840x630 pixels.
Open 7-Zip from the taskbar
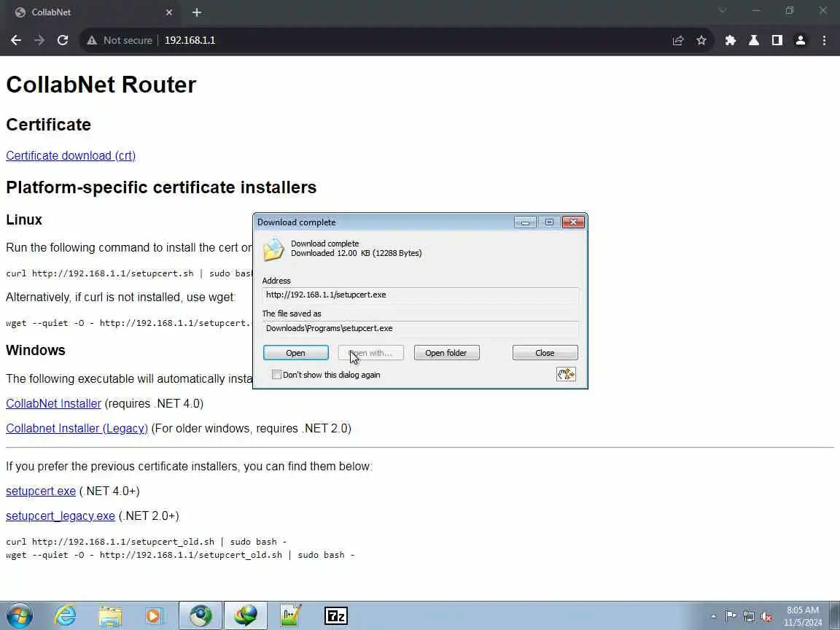pos(336,615)
